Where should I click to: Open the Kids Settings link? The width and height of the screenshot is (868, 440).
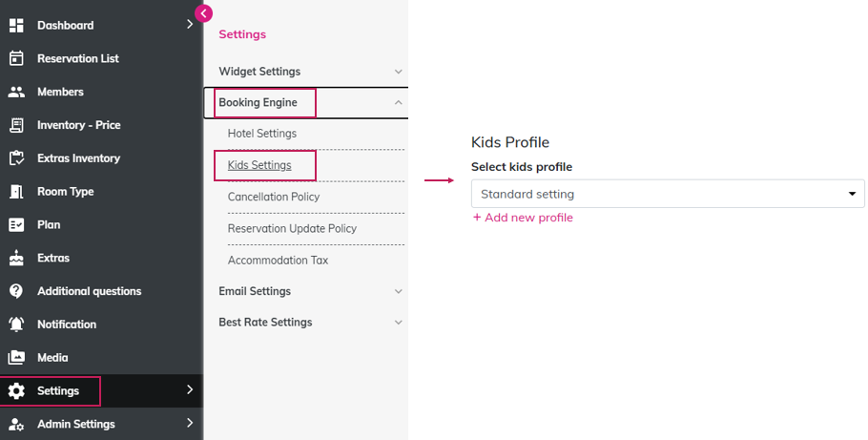pyautogui.click(x=259, y=165)
